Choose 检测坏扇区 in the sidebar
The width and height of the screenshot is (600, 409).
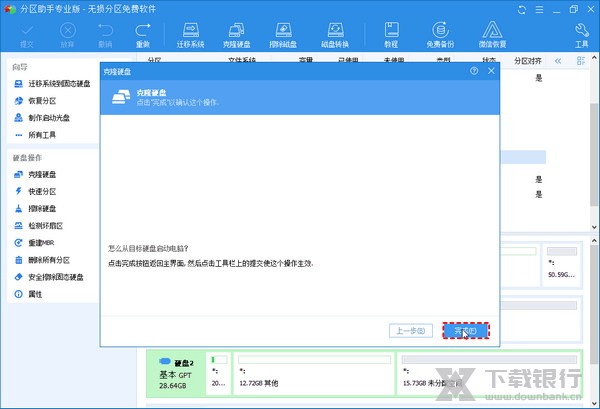39,226
